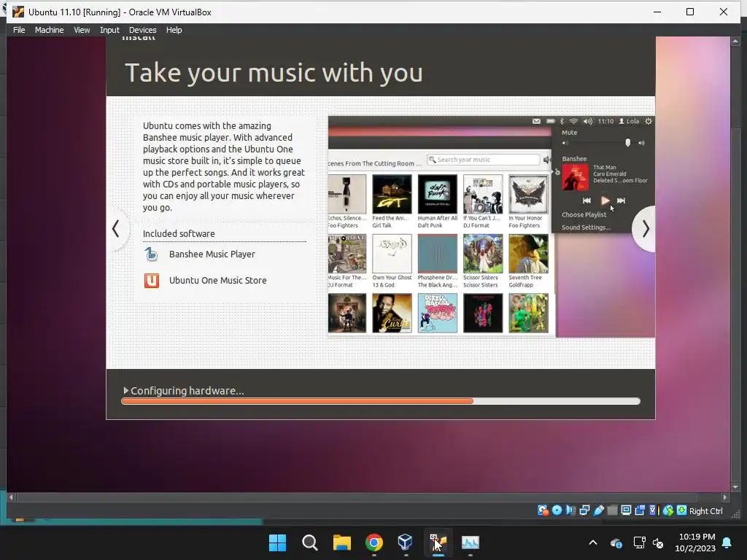Click the Search your music field
Viewport: 747px width, 560px height.
(x=483, y=160)
